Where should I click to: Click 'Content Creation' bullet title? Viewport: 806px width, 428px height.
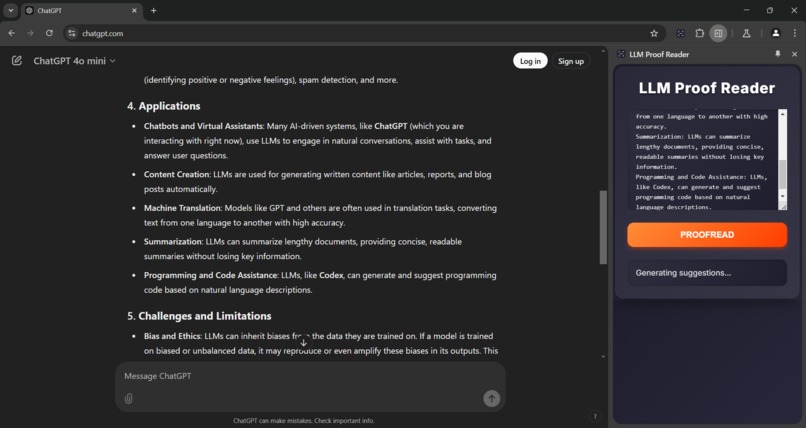[176, 174]
